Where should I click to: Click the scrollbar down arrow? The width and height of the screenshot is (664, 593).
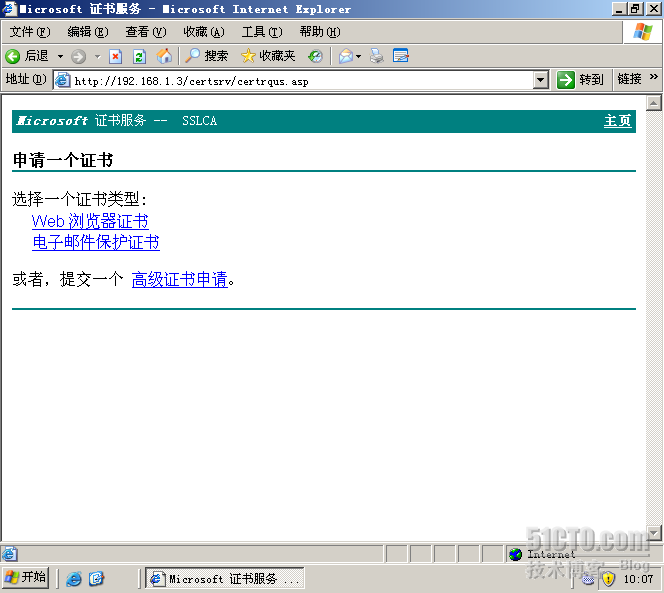click(x=654, y=532)
